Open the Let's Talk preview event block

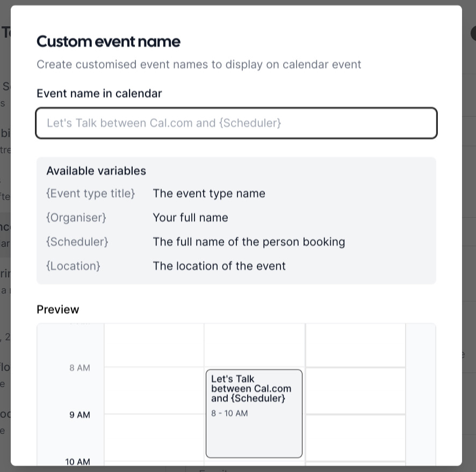(x=254, y=413)
